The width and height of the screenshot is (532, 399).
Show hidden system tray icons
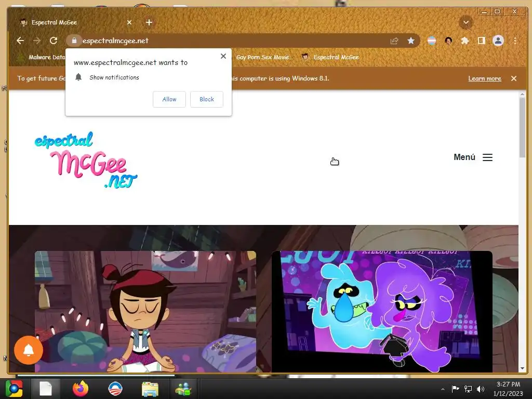click(443, 389)
